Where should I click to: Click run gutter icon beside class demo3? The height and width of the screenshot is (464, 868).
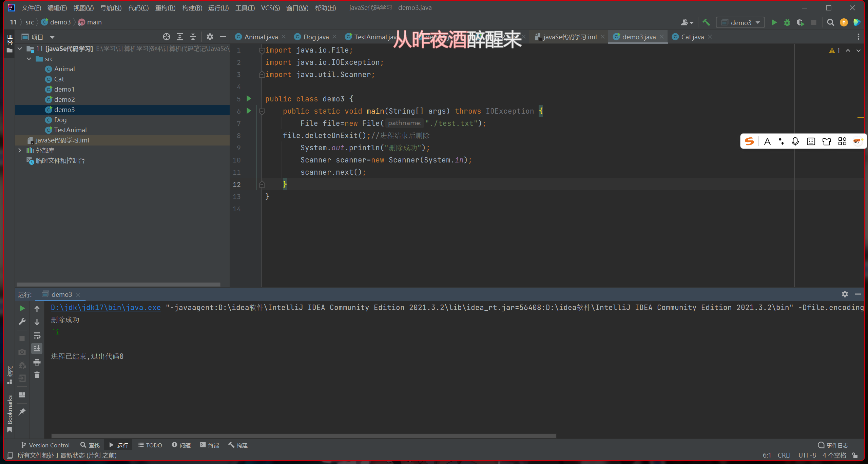pos(249,99)
